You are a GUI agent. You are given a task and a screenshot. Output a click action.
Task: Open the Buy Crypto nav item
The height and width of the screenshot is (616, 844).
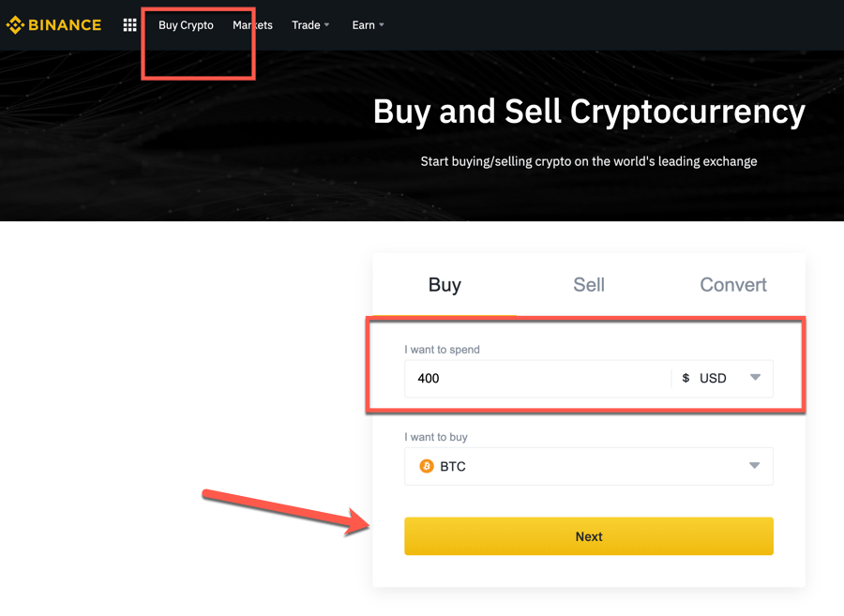pos(186,25)
